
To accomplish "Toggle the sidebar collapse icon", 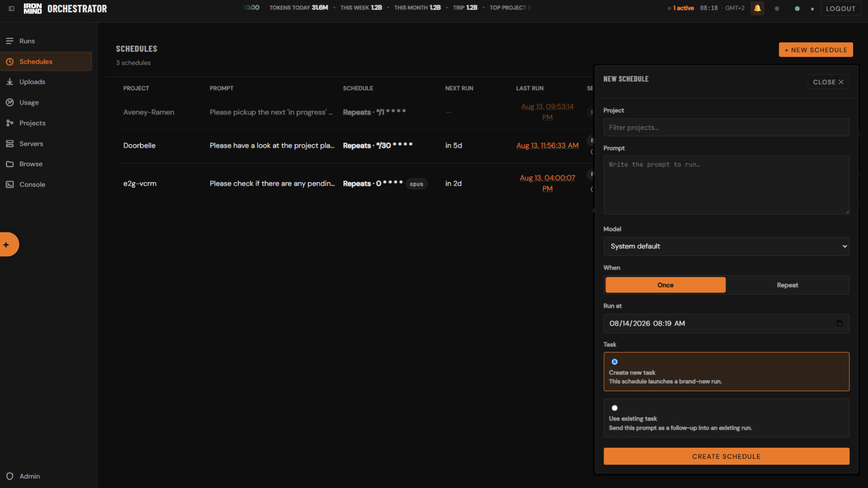I will coord(12,8).
